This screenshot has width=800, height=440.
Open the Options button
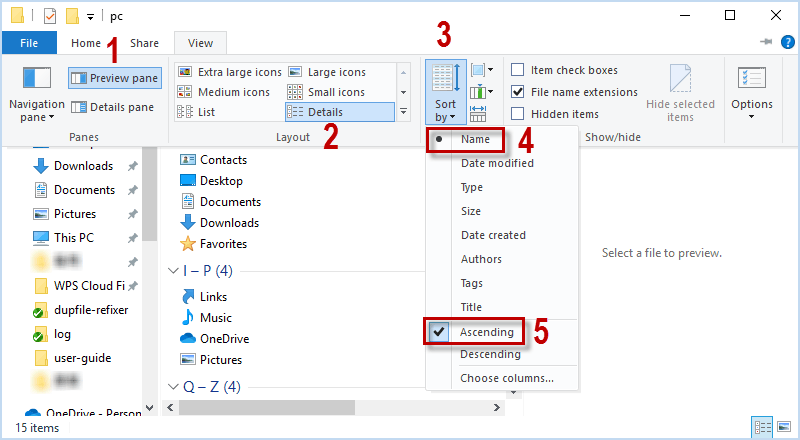pyautogui.click(x=752, y=93)
